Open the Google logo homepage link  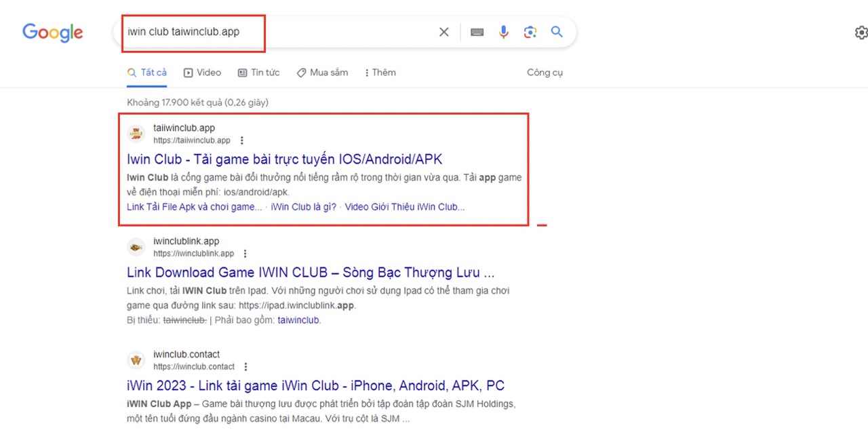pyautogui.click(x=53, y=32)
